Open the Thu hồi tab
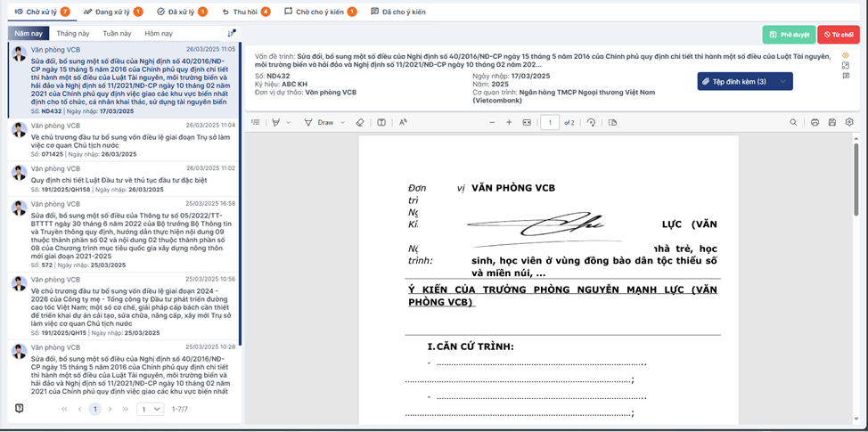This screenshot has width=868, height=432. pyautogui.click(x=246, y=12)
